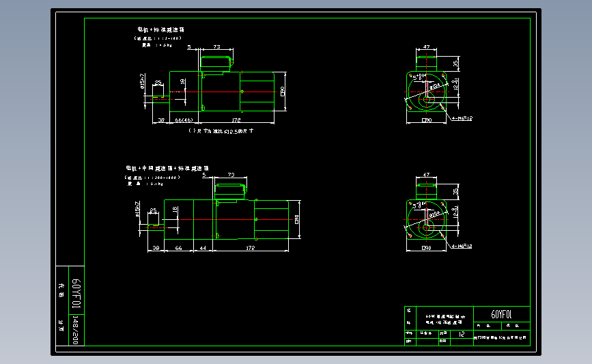Viewport: 592px width, 364px height.
Task: Click the 73 dimension on upper side view
Action: pyautogui.click(x=216, y=47)
